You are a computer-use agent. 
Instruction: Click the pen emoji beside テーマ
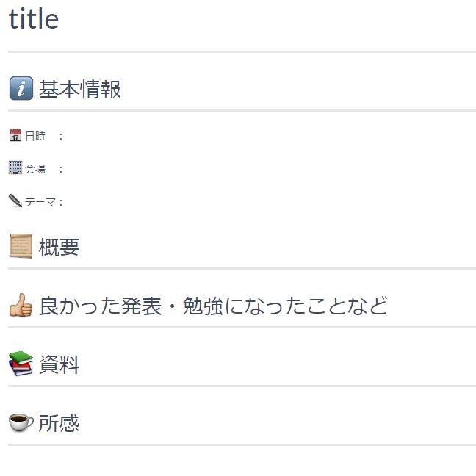click(x=15, y=201)
